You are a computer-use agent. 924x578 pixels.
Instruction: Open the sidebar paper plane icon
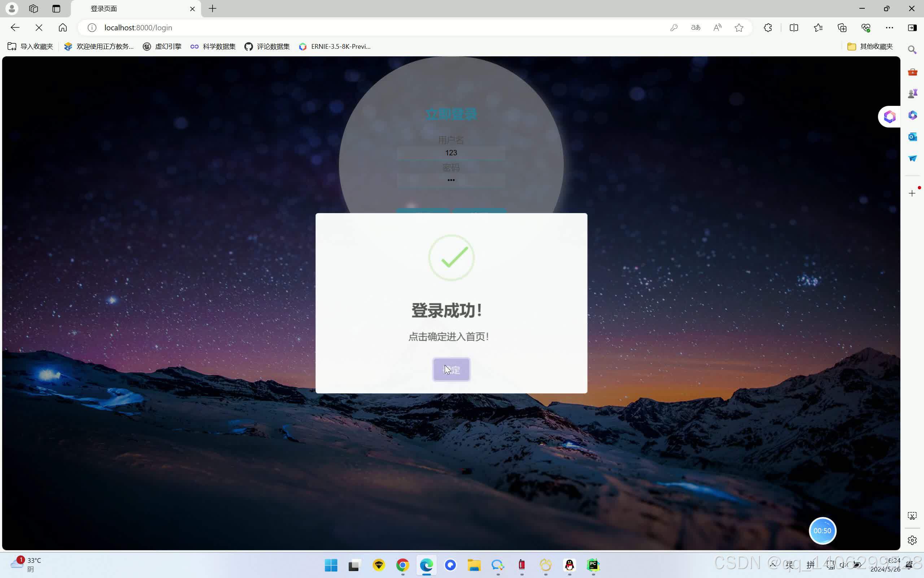[x=912, y=158]
